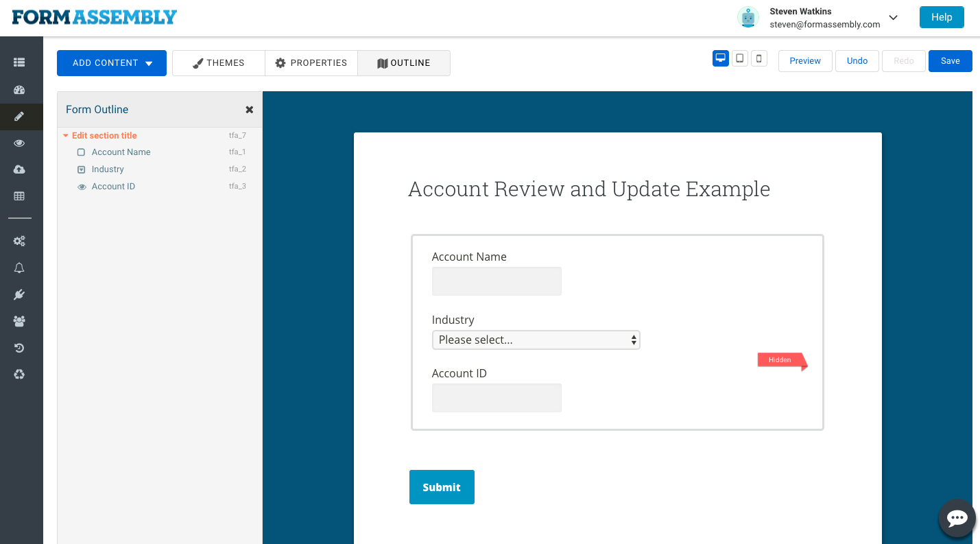Click the dropdown icon beside Industry in outline
This screenshot has width=980, height=544.
click(81, 169)
